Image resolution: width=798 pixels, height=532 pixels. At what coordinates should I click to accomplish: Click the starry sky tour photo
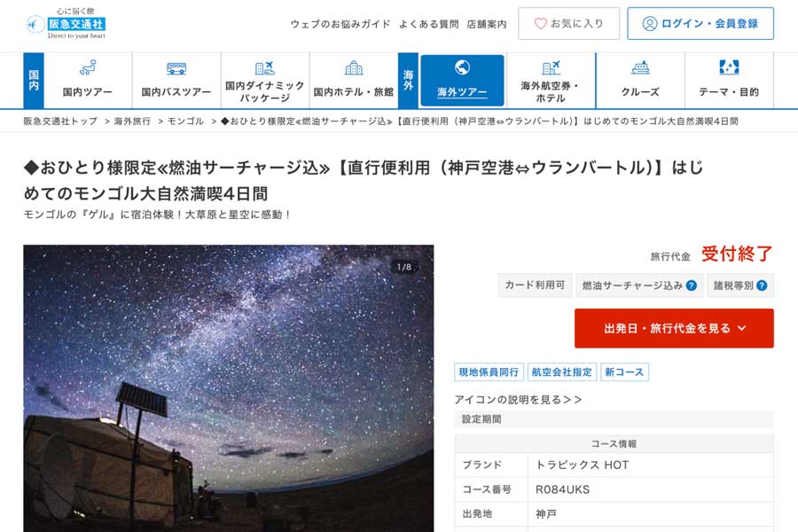(229, 388)
